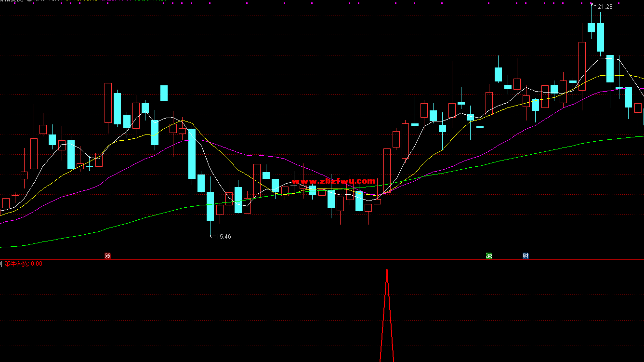Click the green 减 event marker
This screenshot has height=362, width=644.
[x=489, y=255]
